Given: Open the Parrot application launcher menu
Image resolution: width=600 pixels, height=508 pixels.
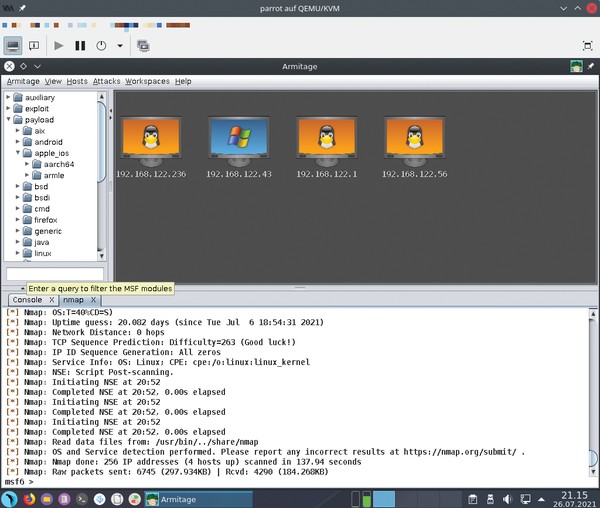Looking at the screenshot, I should [x=10, y=499].
